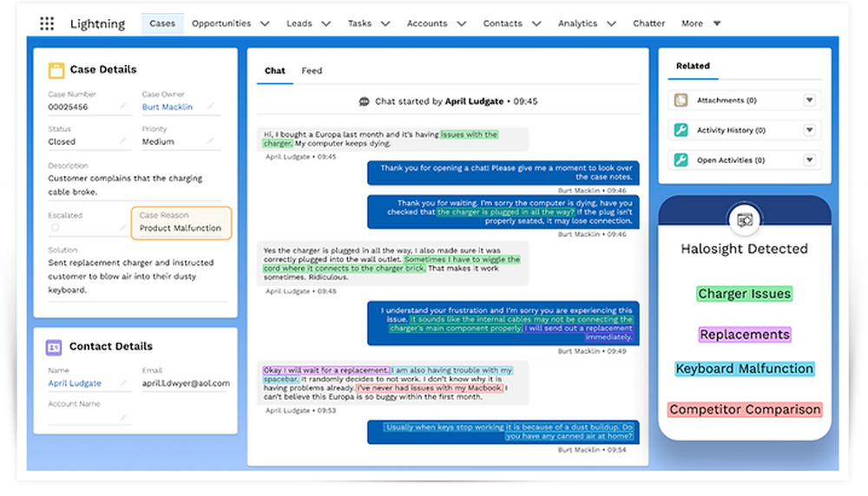Click the Case Reason Product Malfunction field
This screenshot has width=868, height=496.
click(x=181, y=223)
